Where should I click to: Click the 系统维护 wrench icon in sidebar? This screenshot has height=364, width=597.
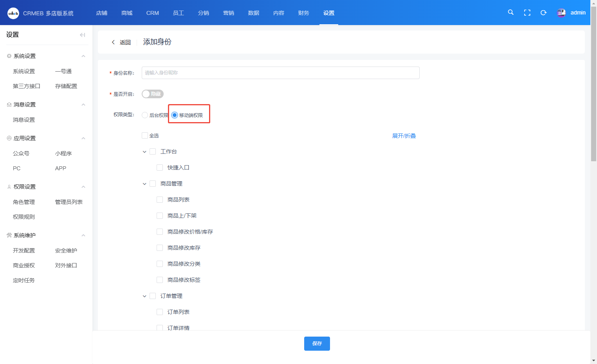[9, 235]
